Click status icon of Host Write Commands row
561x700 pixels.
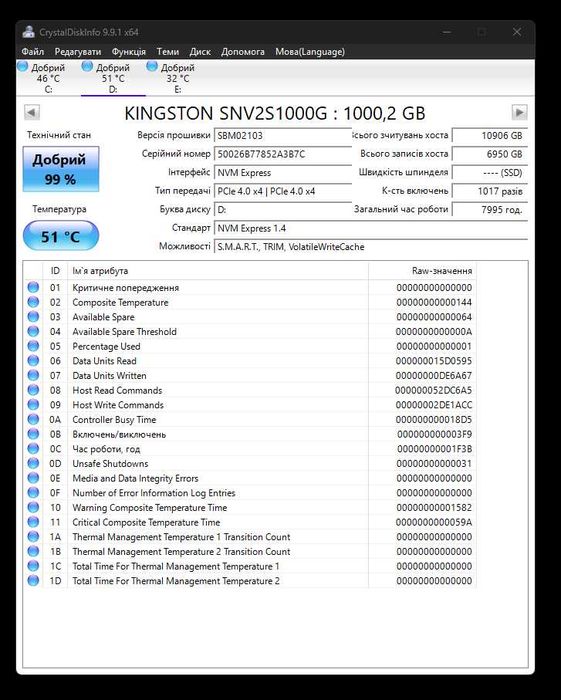33,404
